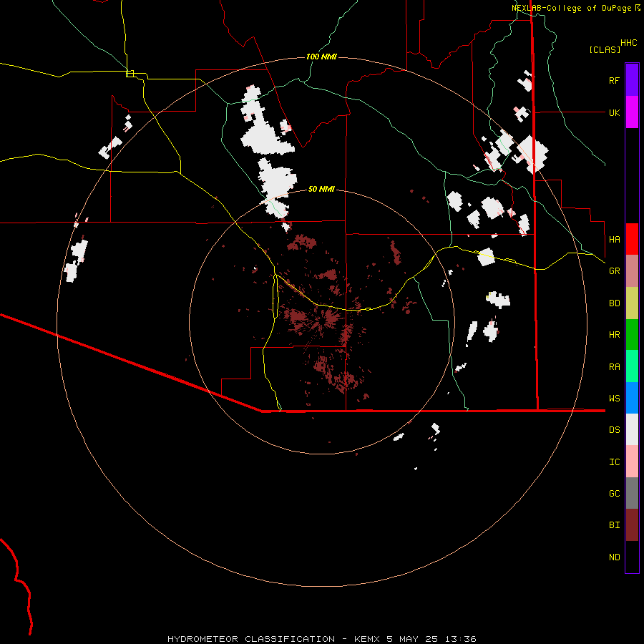Viewport: 644px width, 644px height.
Task: Click the purple RF color swatch
Action: click(632, 80)
